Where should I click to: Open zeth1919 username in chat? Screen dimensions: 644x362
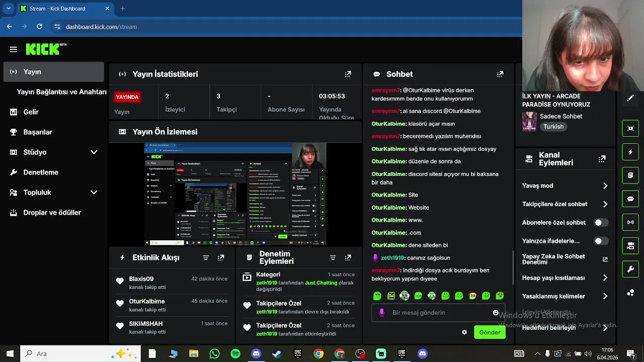392,258
